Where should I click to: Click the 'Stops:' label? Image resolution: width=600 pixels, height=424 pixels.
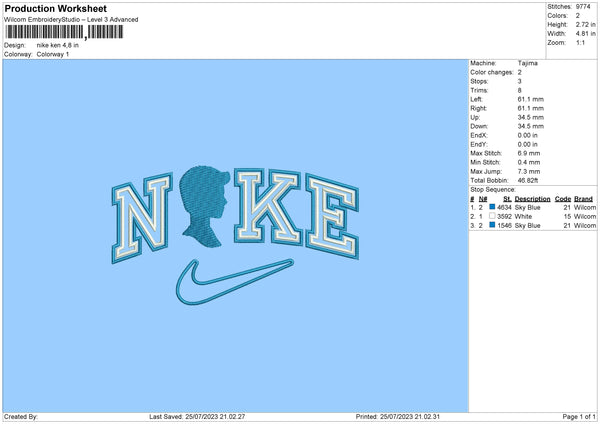pos(479,82)
